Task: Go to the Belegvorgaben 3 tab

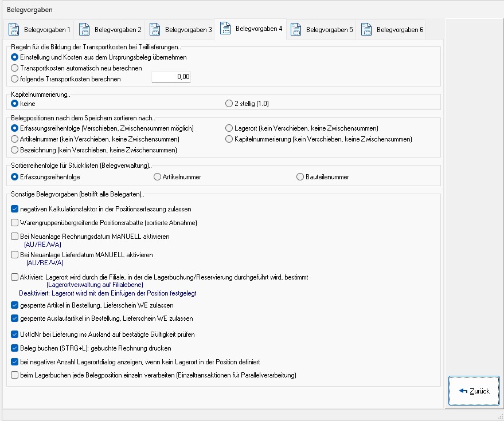Action: click(x=180, y=30)
